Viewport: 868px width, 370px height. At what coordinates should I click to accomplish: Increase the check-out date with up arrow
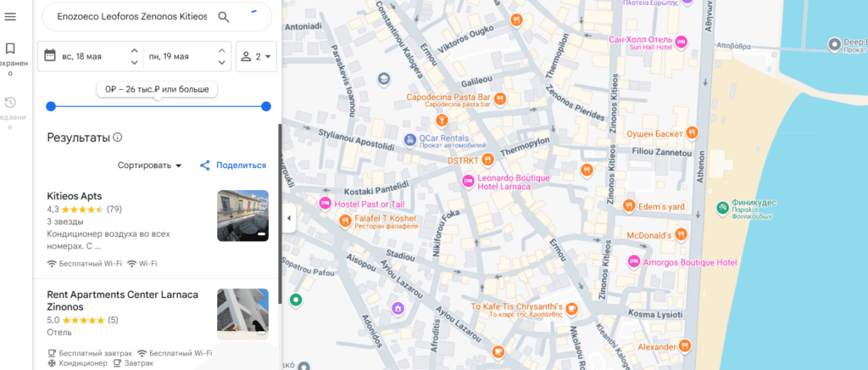pos(221,50)
